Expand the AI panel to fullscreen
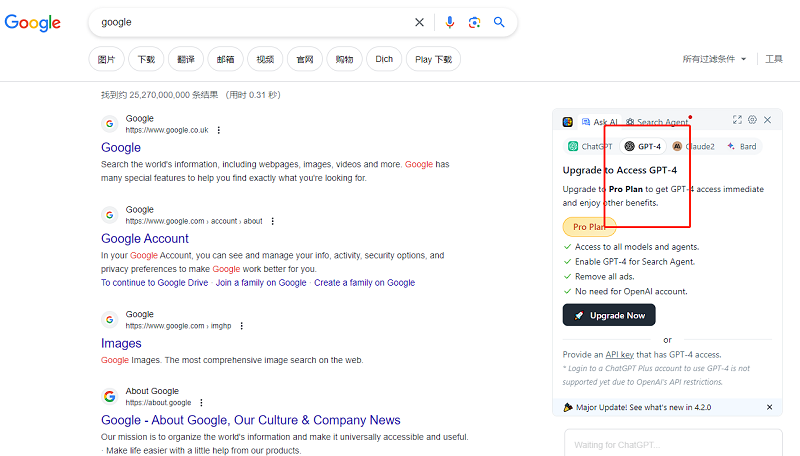The width and height of the screenshot is (800, 456). coord(737,120)
